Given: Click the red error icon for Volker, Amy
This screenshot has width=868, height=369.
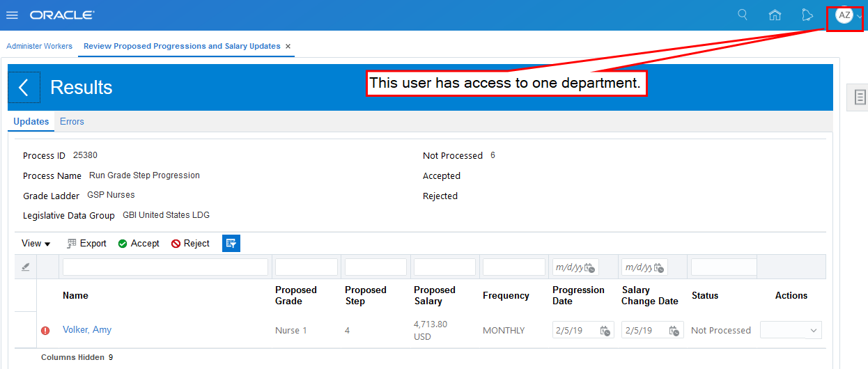Looking at the screenshot, I should (x=45, y=331).
